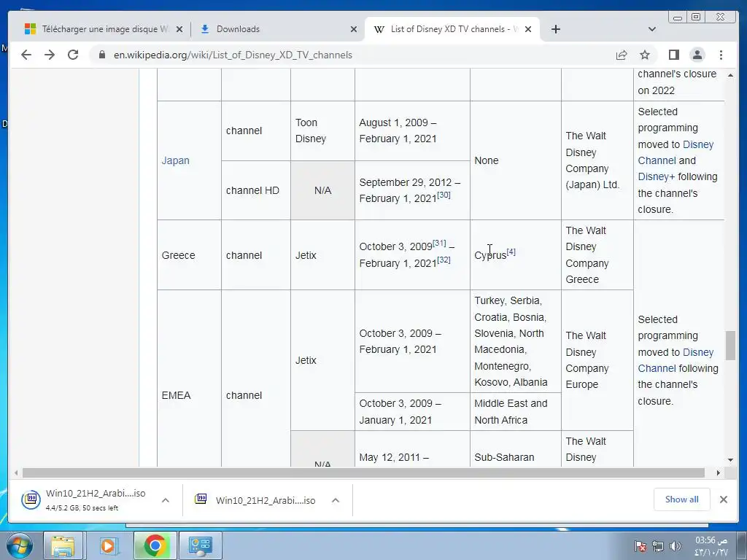
Task: Open citation reference [32]
Action: click(444, 260)
